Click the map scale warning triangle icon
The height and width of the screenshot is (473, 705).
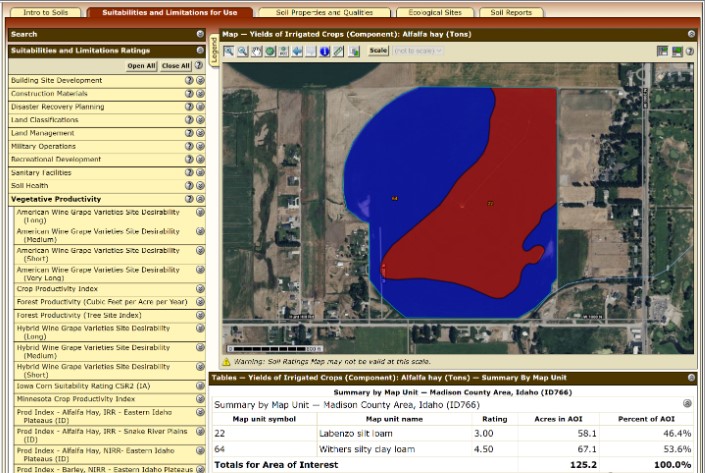226,361
